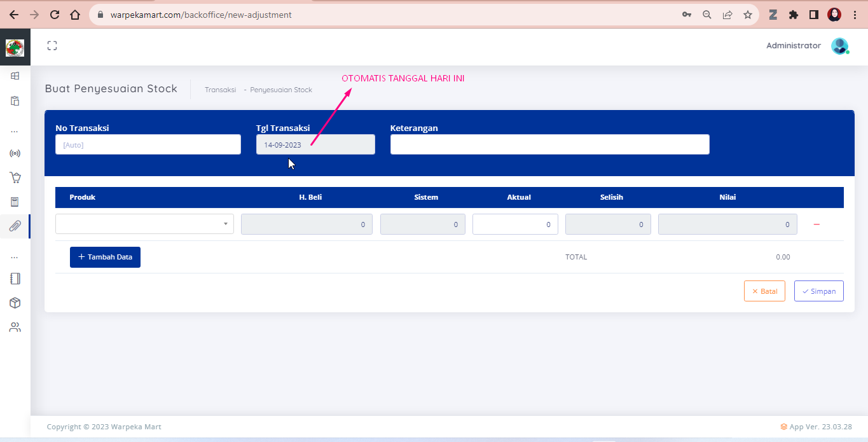Screen dimensions: 868x442
Task: Toggle the browser side panel
Action: 814,15
